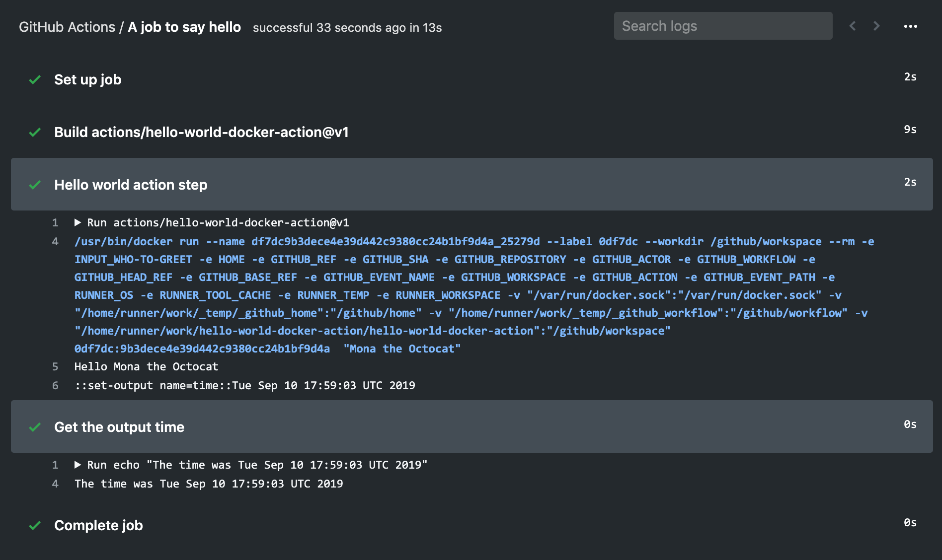Image resolution: width=942 pixels, height=560 pixels.
Task: Collapse the Hello world action step
Action: coord(471,184)
